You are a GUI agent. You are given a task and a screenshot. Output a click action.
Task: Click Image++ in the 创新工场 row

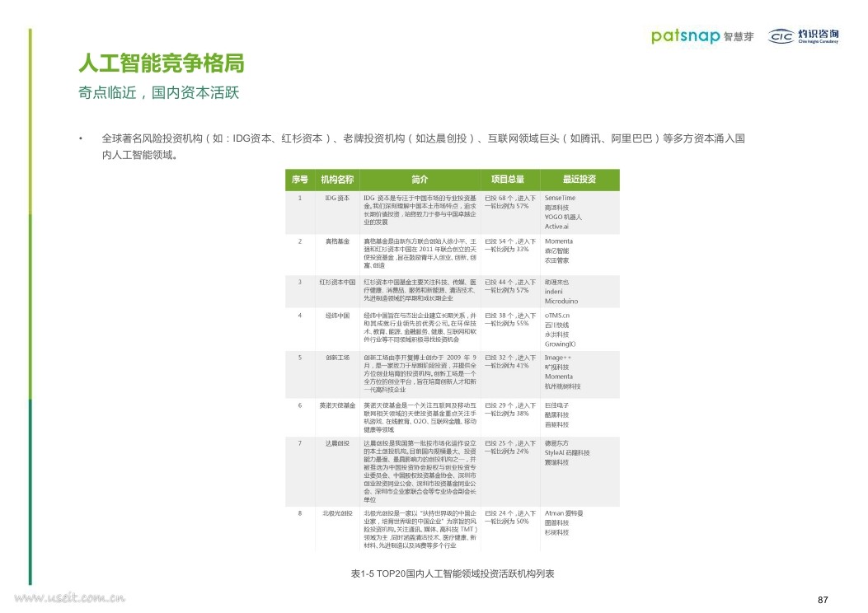[x=558, y=358]
